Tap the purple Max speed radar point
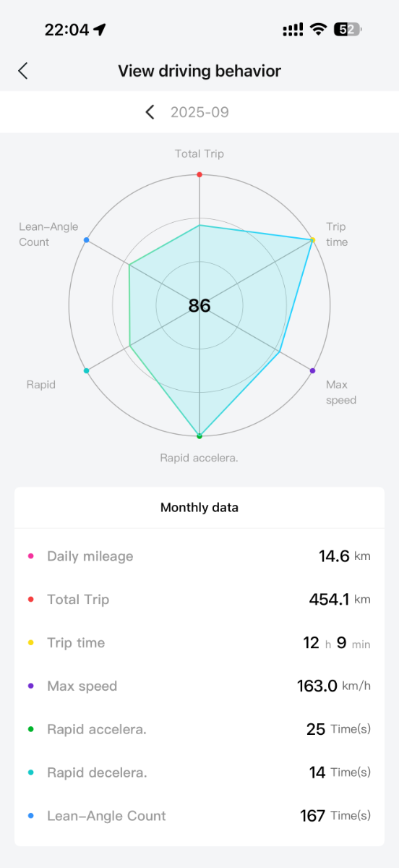This screenshot has width=399, height=868. click(312, 370)
